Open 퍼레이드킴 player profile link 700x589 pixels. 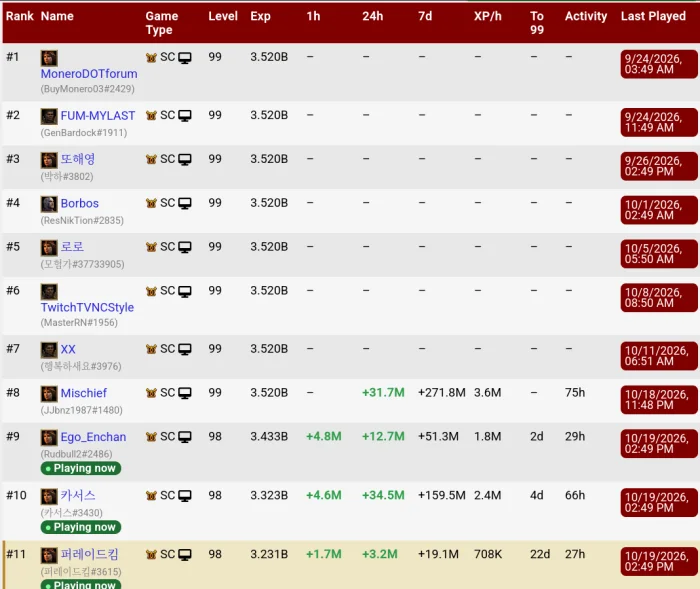[89, 554]
